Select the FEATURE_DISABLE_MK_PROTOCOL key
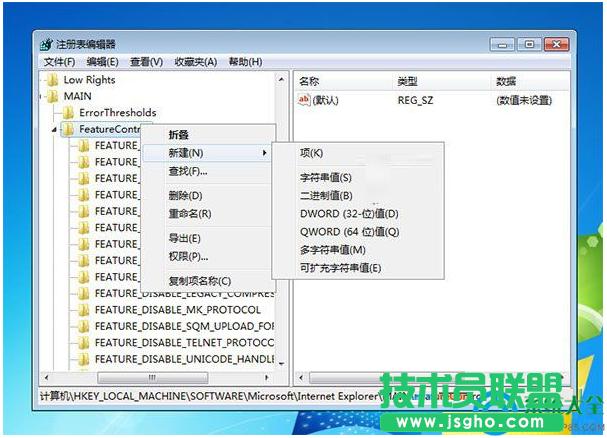 coord(178,310)
